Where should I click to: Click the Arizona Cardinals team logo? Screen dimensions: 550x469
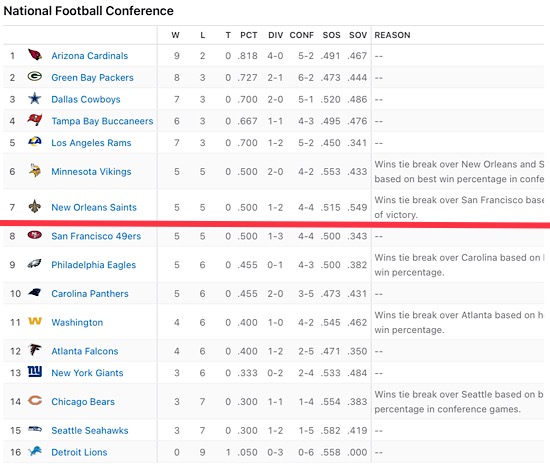[35, 55]
